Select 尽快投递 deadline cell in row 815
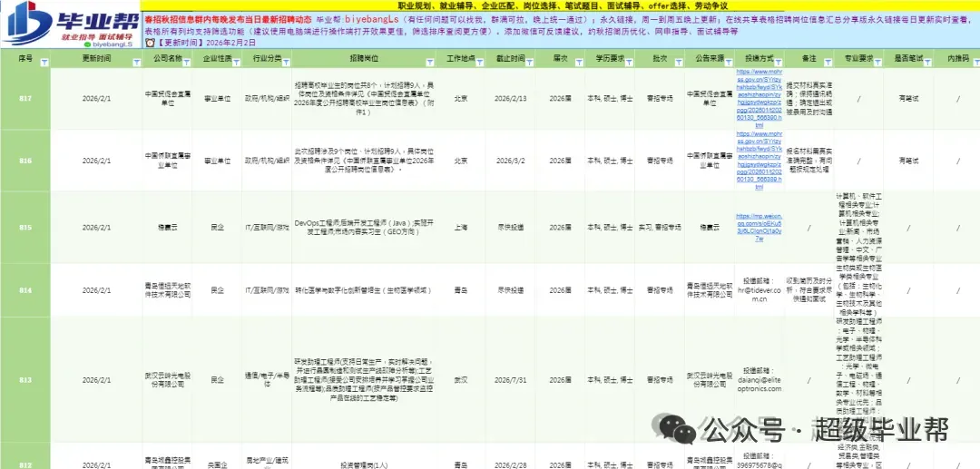Screen dimensions: 980x469 (511, 228)
